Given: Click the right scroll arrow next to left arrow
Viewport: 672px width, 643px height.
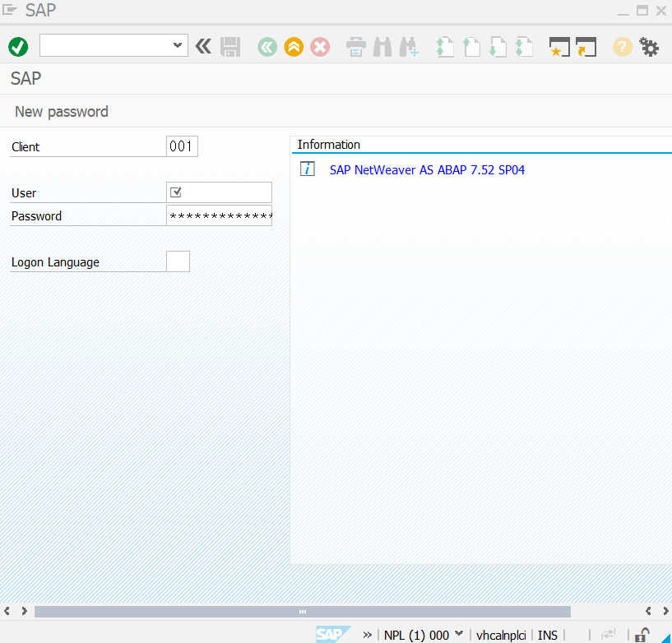Looking at the screenshot, I should point(25,611).
